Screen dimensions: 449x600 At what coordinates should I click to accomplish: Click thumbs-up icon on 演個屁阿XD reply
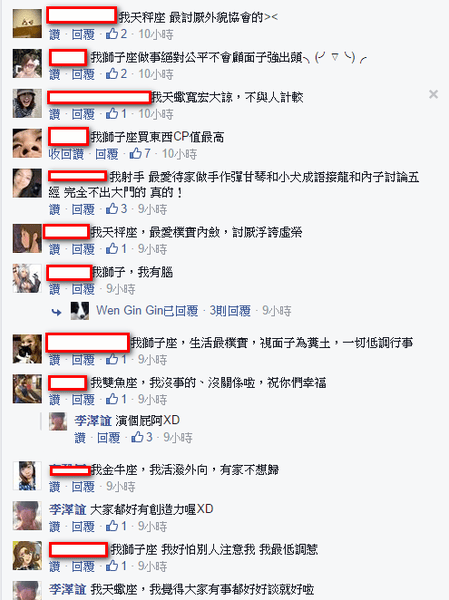[137, 437]
